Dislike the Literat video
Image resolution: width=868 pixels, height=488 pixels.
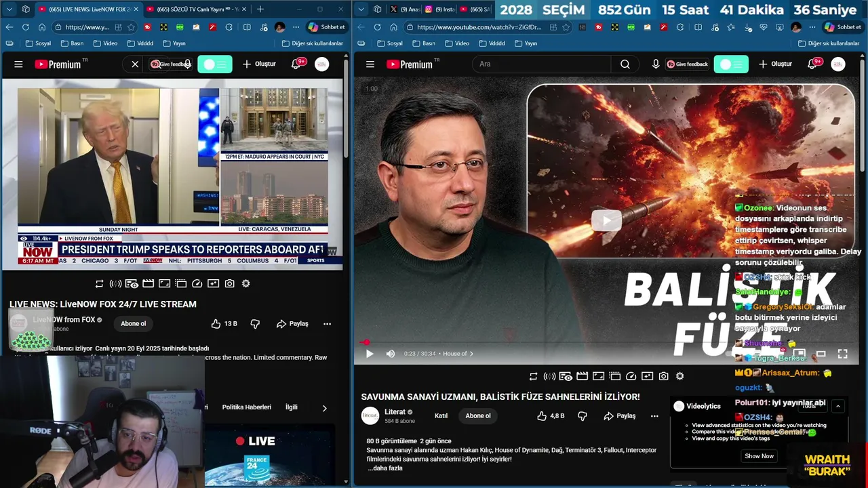coord(583,416)
